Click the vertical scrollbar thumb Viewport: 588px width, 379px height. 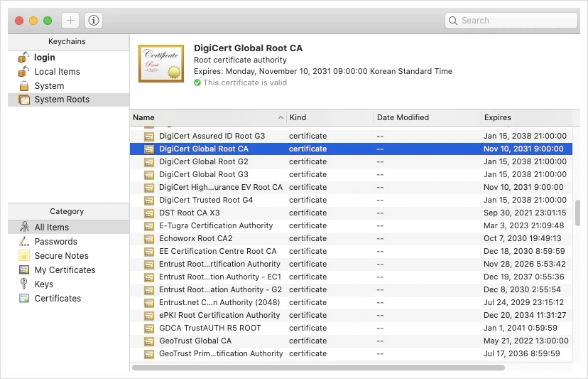click(x=577, y=213)
